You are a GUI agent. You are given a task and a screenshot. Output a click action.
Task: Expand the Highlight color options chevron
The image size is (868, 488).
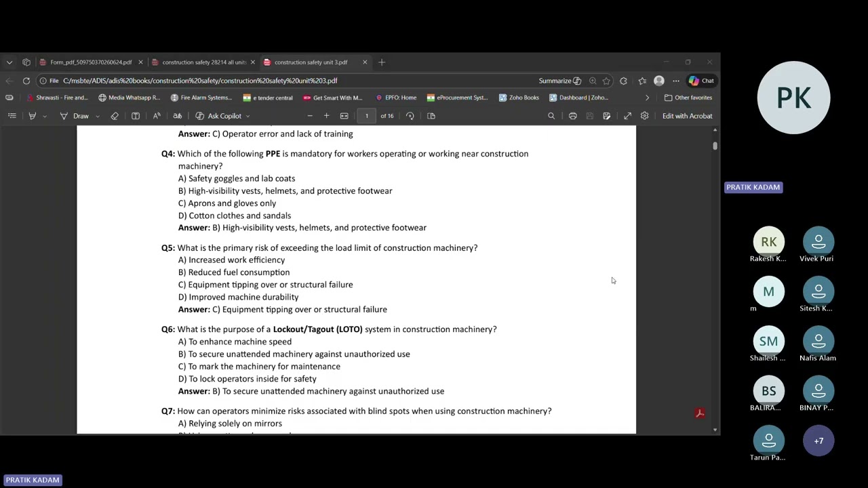coord(45,117)
